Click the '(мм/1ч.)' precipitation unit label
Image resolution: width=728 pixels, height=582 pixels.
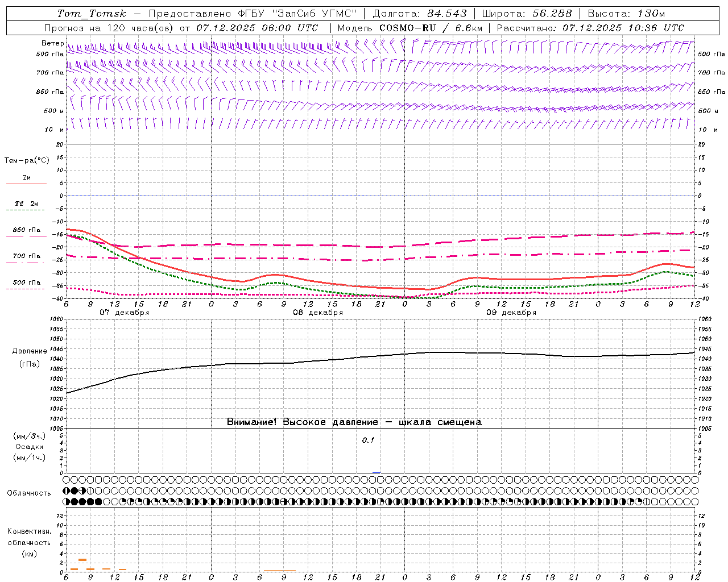[30, 458]
